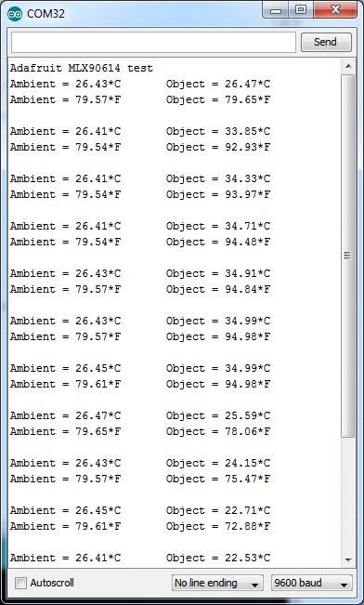Click the 'Object = 78.06*F' reading
Viewport: 364px width, 605px height.
(x=218, y=432)
